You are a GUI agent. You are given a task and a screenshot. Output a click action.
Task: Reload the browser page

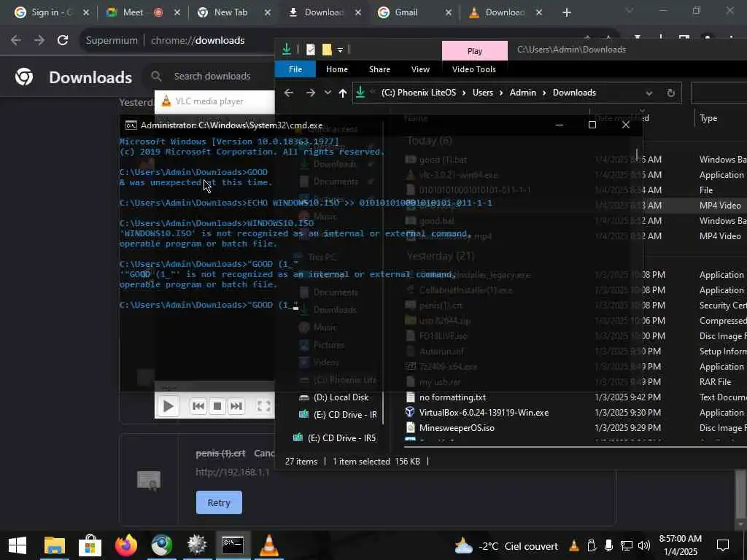(63, 41)
